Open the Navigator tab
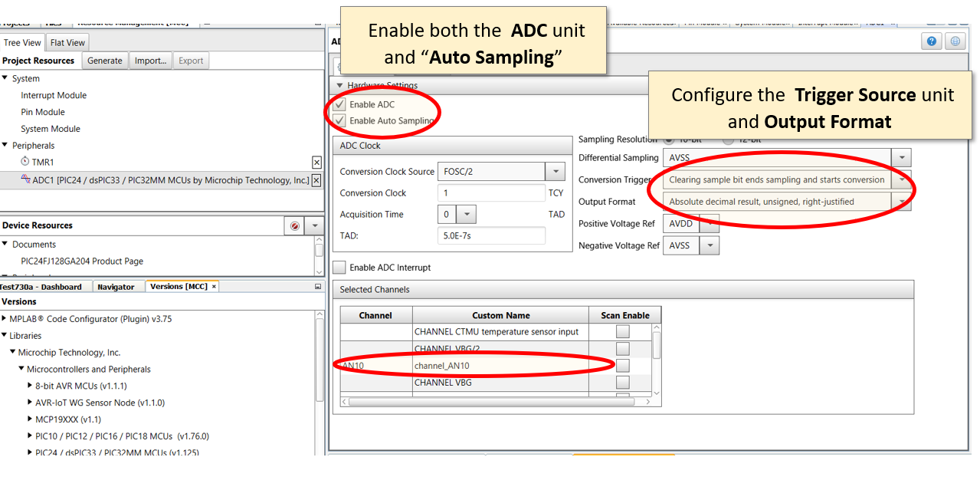This screenshot has height=490, width=980. point(118,285)
